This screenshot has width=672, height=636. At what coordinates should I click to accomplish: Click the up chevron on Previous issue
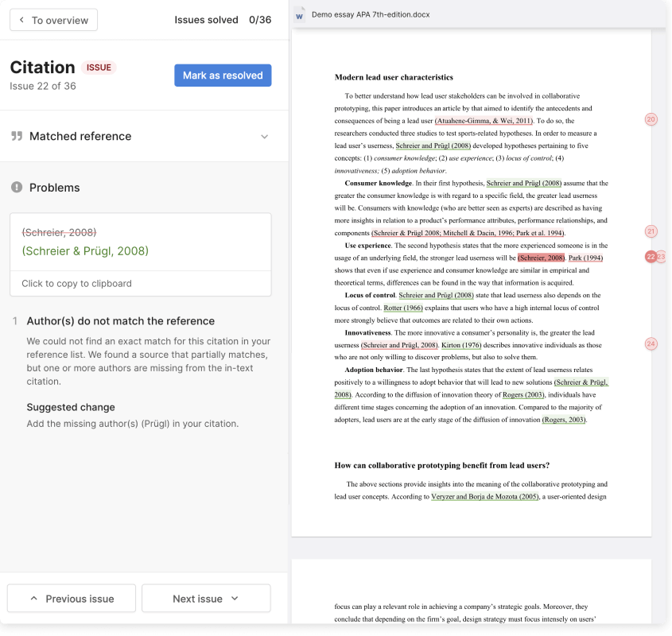pyautogui.click(x=33, y=599)
